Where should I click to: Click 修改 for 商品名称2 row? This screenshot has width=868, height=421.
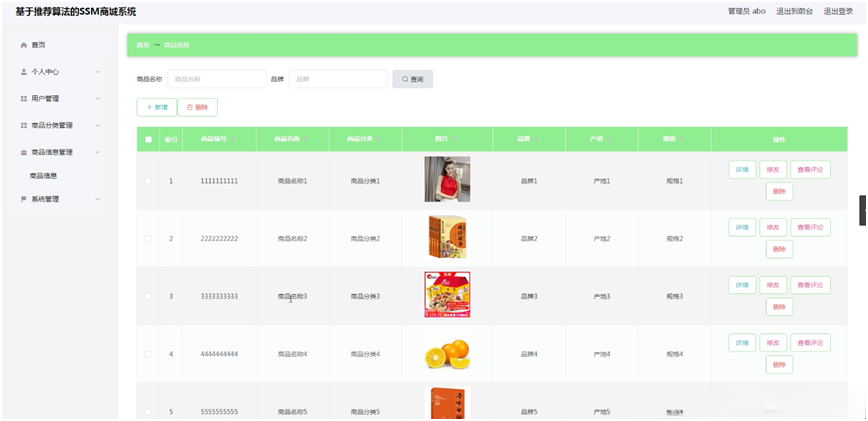[773, 227]
